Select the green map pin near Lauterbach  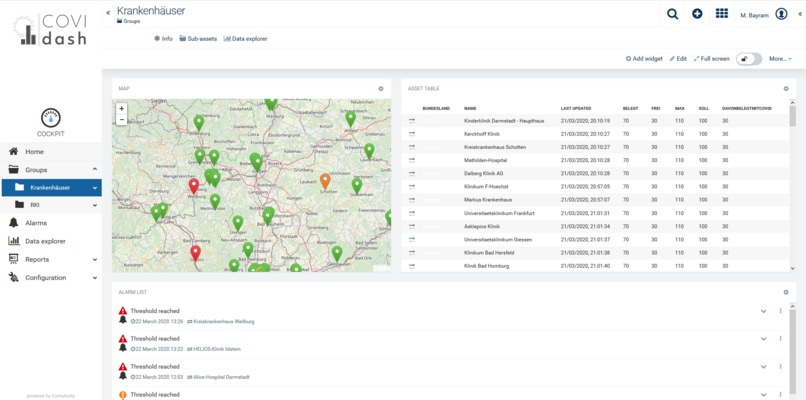coord(369,151)
